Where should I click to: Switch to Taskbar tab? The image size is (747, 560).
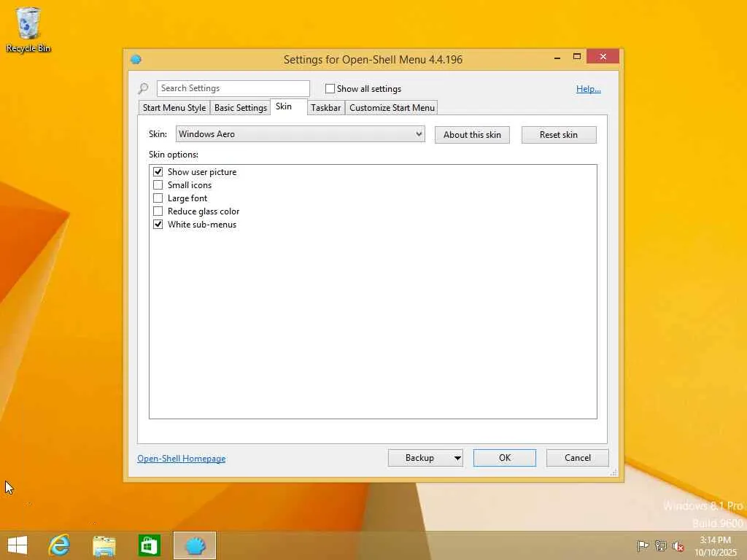pyautogui.click(x=326, y=108)
